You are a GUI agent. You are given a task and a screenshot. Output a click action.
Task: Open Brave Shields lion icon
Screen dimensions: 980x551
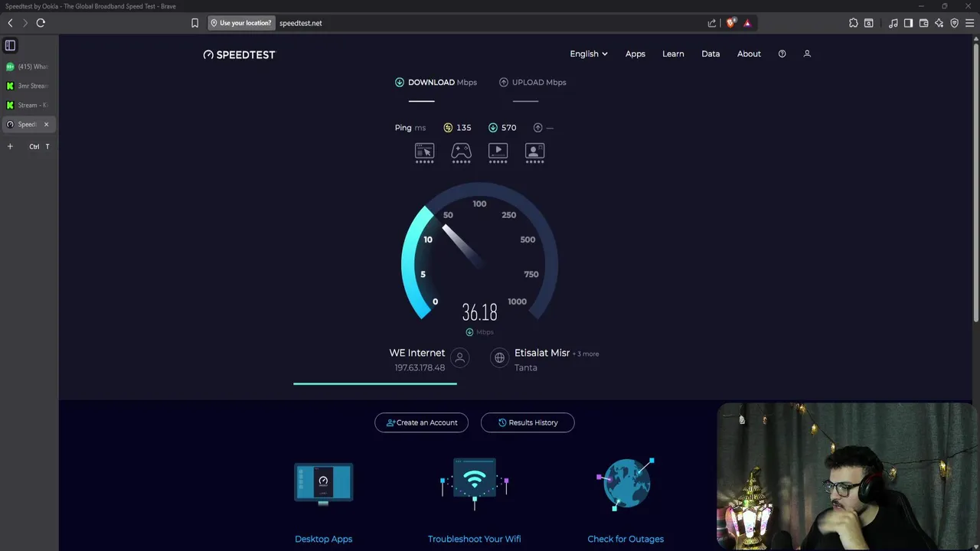(730, 23)
